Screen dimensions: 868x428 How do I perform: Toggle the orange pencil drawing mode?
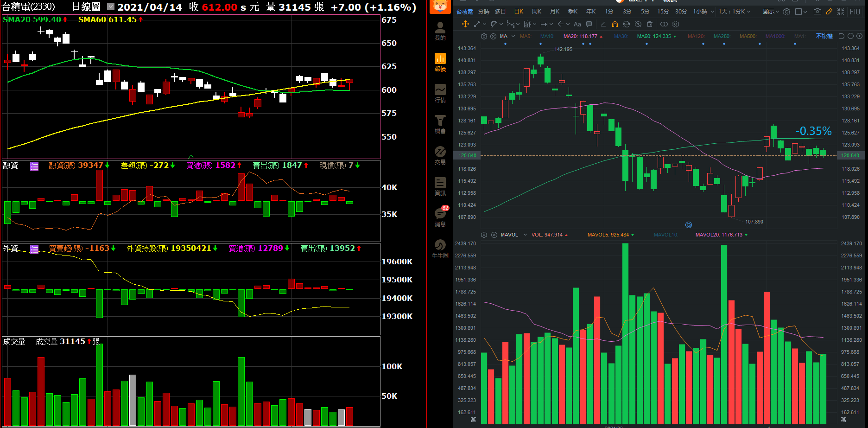pyautogui.click(x=829, y=12)
